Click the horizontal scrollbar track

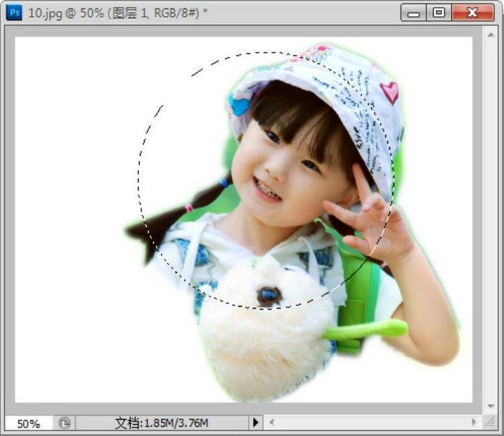pos(373,423)
